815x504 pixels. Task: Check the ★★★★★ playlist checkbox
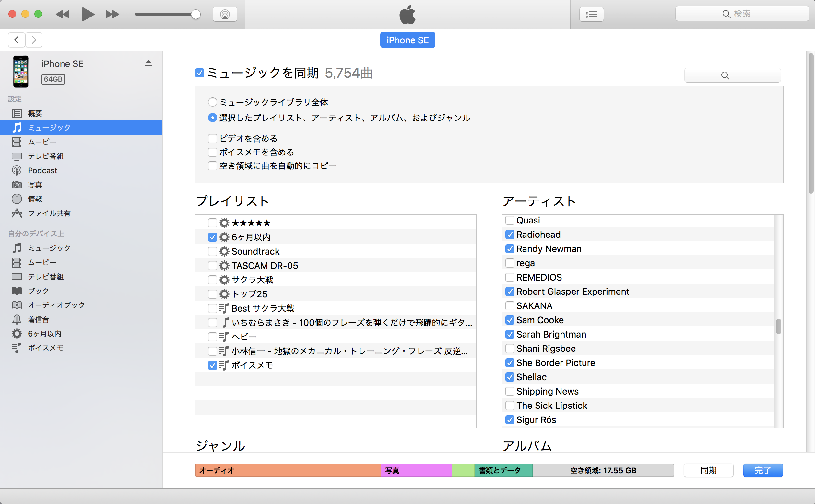(x=213, y=223)
